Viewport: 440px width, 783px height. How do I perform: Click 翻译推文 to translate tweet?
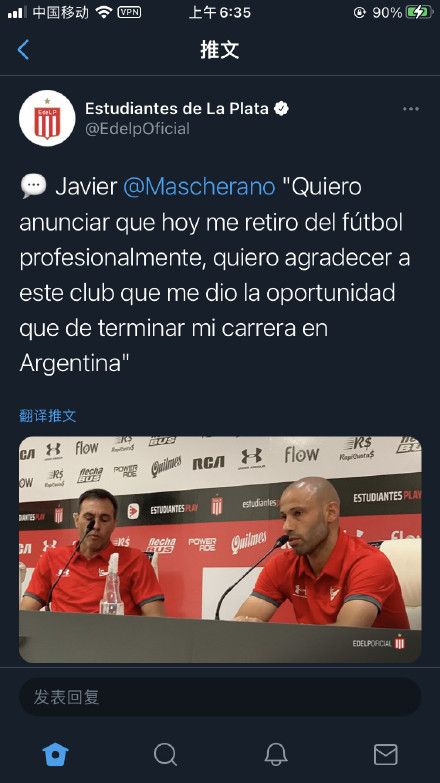[48, 415]
